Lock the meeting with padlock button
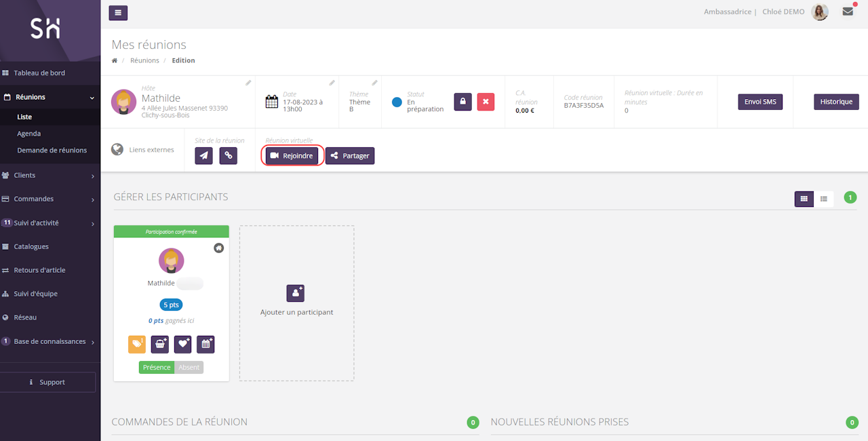The image size is (868, 441). point(462,102)
